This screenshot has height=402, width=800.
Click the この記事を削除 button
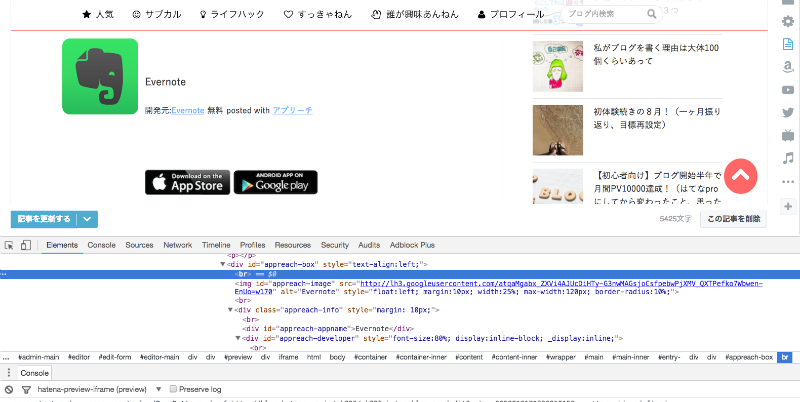pyautogui.click(x=733, y=219)
